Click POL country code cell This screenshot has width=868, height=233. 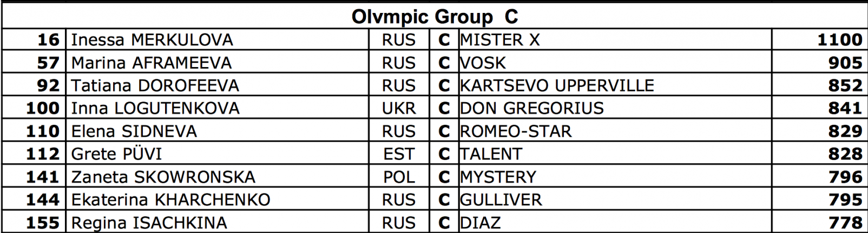pos(399,177)
